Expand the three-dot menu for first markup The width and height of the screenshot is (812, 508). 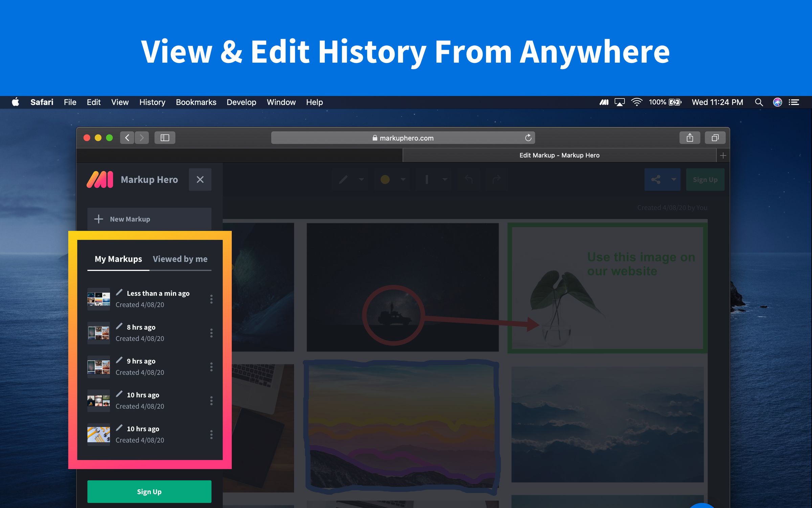tap(211, 299)
